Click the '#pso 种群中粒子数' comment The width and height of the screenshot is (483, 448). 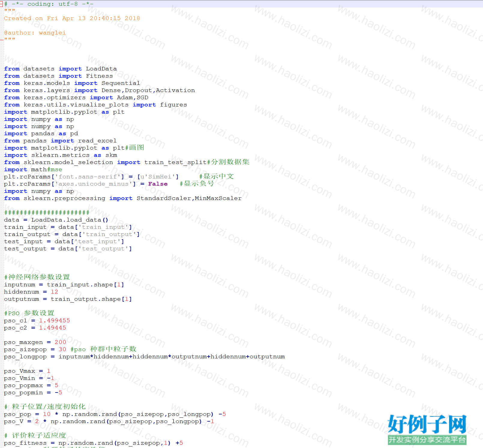pos(103,349)
